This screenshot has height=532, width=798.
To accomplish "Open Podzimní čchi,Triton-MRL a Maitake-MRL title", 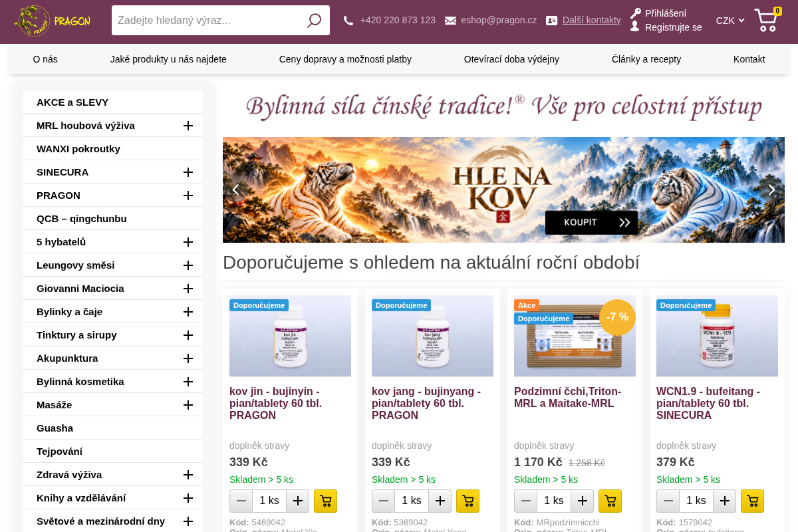I will point(568,398).
